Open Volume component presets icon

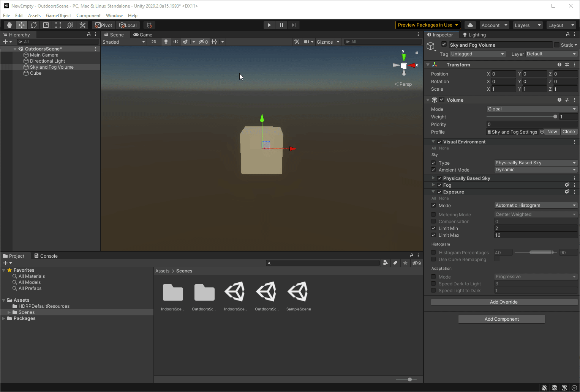[x=567, y=100]
